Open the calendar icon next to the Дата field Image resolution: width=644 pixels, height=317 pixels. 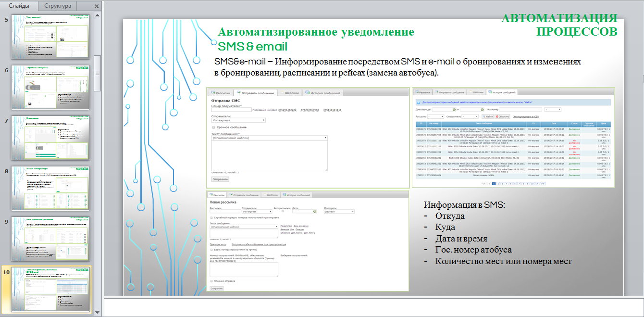tap(315, 212)
